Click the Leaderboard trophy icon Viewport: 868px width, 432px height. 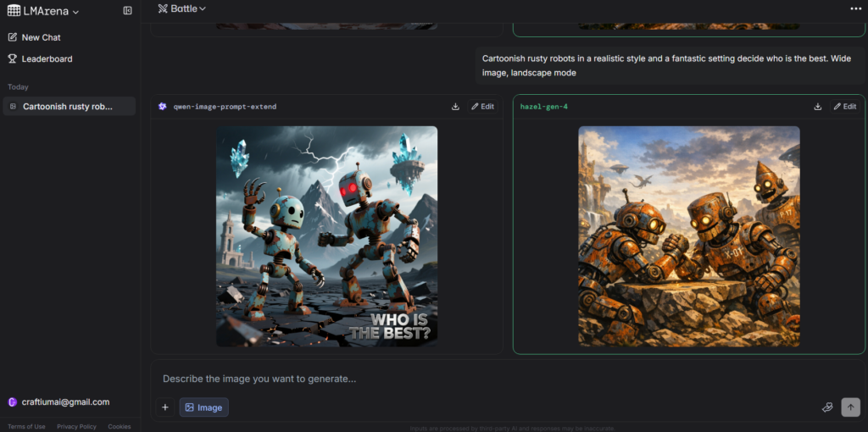(x=13, y=59)
